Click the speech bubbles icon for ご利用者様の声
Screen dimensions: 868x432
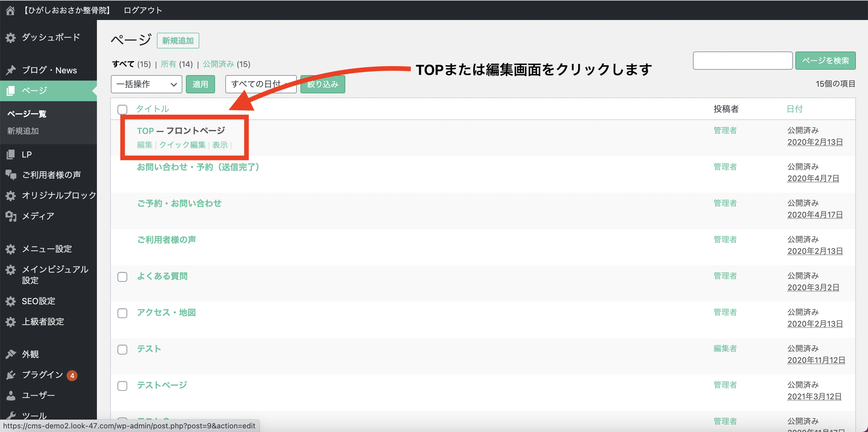[11, 174]
